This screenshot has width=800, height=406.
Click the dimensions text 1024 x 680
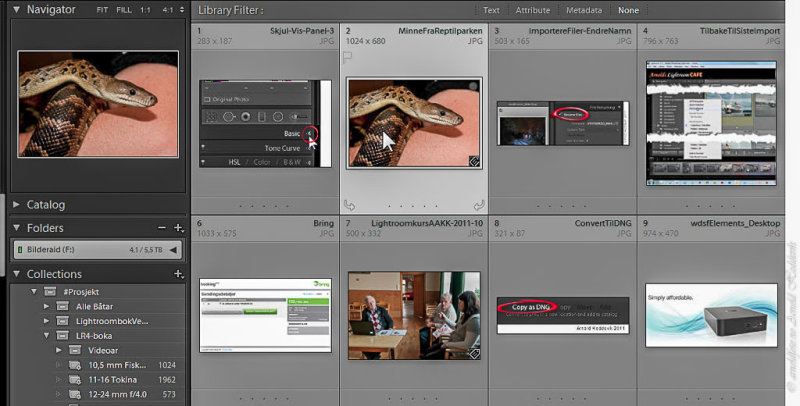365,41
